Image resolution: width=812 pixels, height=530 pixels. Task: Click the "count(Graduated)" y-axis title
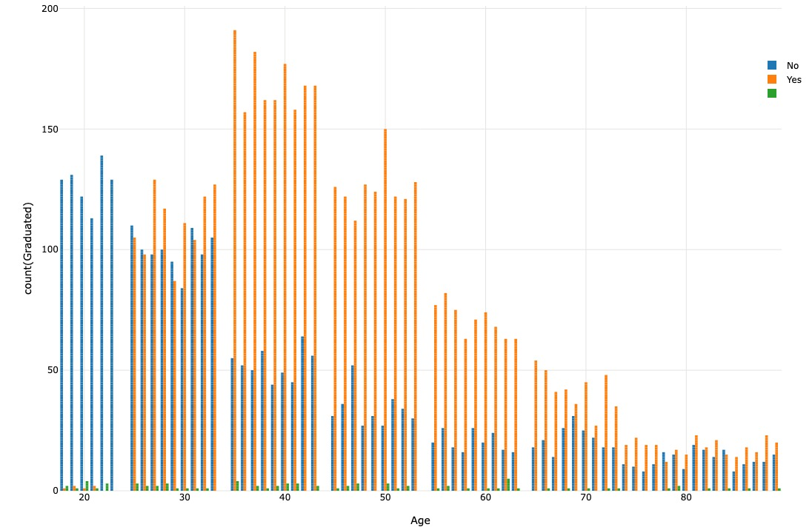pyautogui.click(x=28, y=248)
